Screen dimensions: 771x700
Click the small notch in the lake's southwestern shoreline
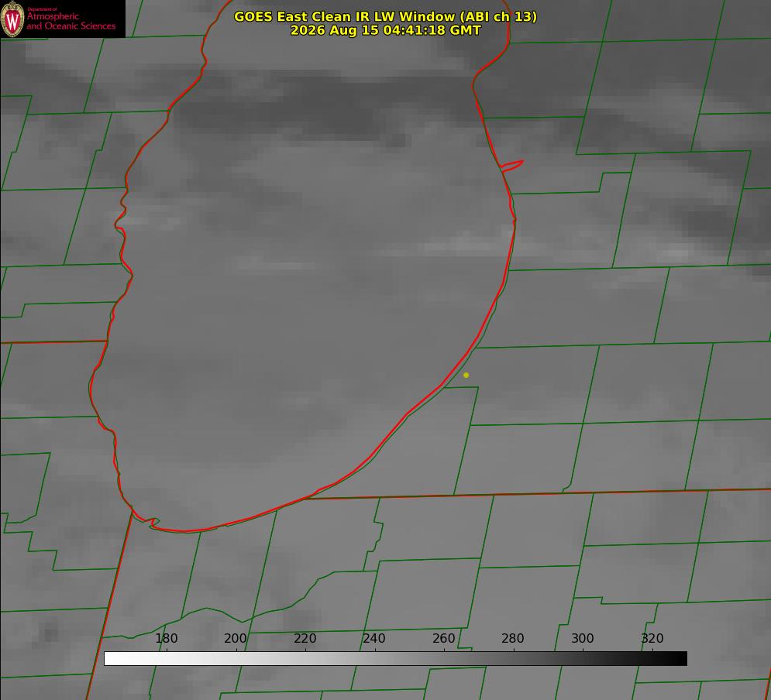pos(154,522)
